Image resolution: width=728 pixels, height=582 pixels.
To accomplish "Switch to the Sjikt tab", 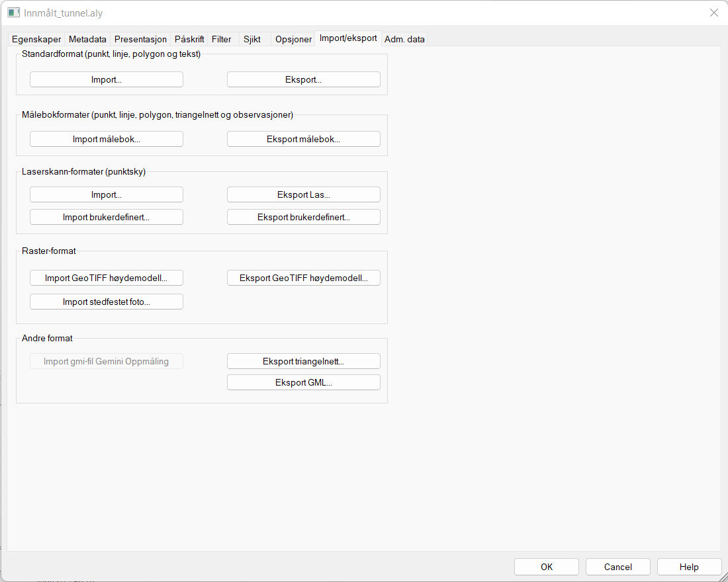I will pyautogui.click(x=252, y=40).
